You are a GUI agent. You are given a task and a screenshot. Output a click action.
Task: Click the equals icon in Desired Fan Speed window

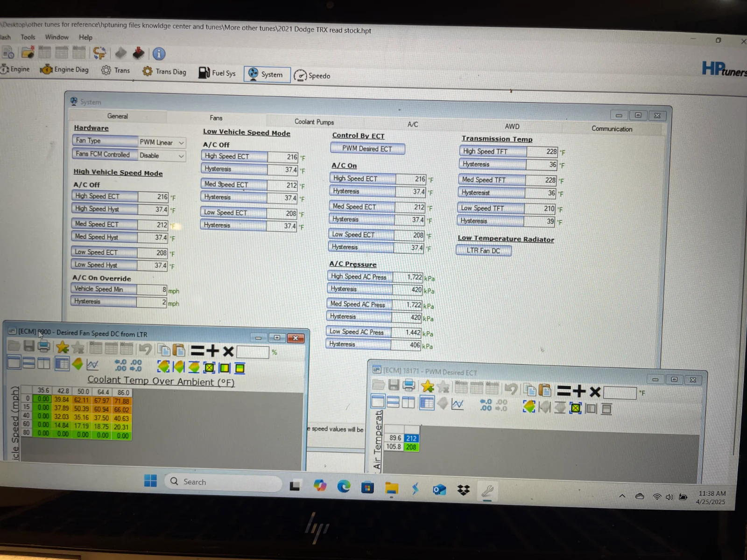point(197,350)
